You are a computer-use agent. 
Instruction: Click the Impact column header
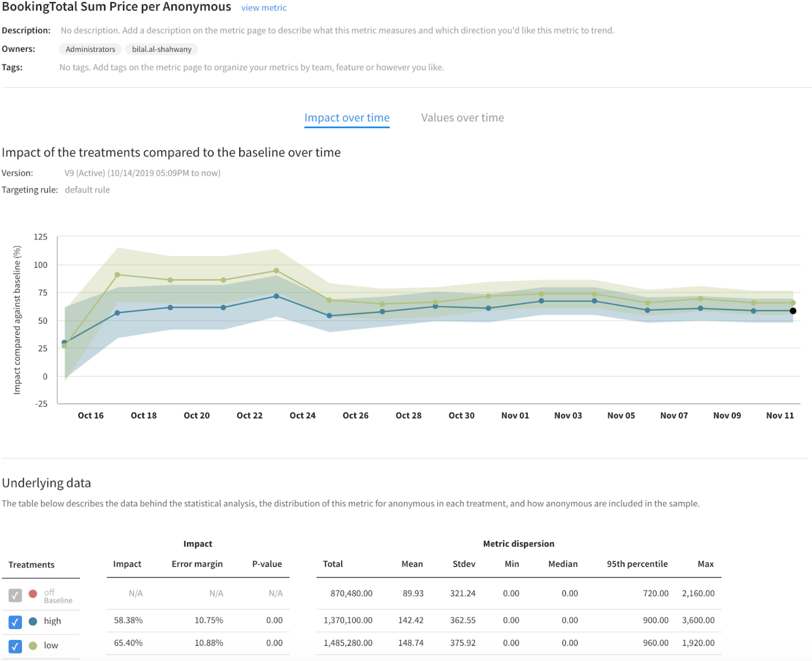pos(127,564)
